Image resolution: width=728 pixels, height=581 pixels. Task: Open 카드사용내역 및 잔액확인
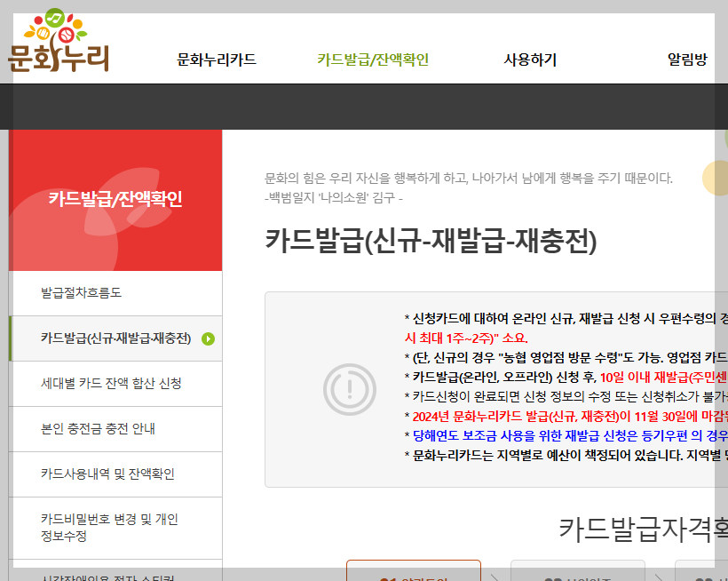(x=115, y=474)
